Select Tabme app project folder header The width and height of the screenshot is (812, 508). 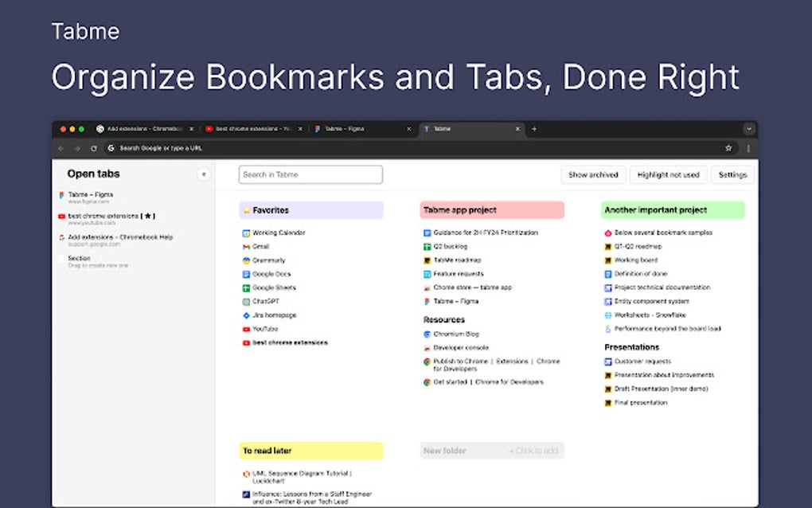[492, 210]
